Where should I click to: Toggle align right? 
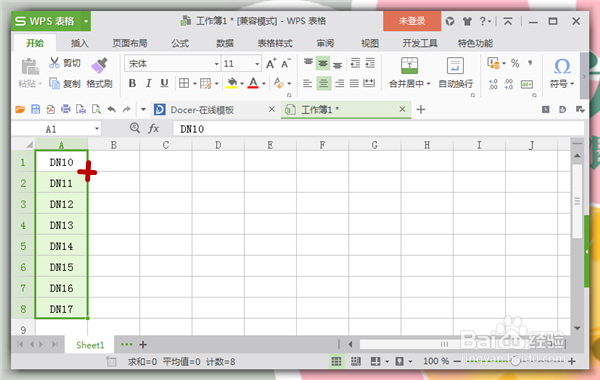339,83
